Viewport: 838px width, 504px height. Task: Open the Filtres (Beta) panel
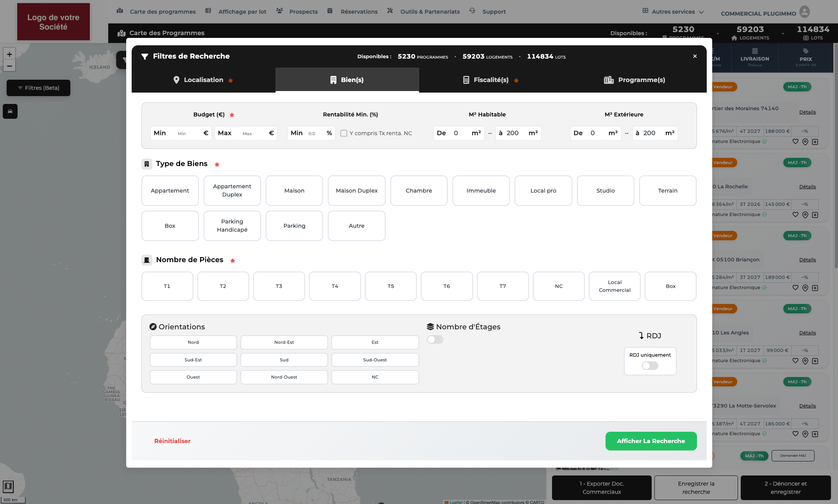[x=38, y=88]
